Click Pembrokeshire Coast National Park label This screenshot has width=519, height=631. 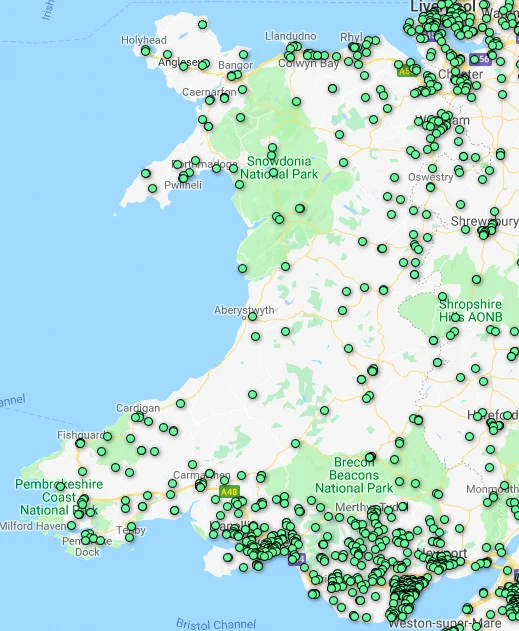tap(59, 497)
